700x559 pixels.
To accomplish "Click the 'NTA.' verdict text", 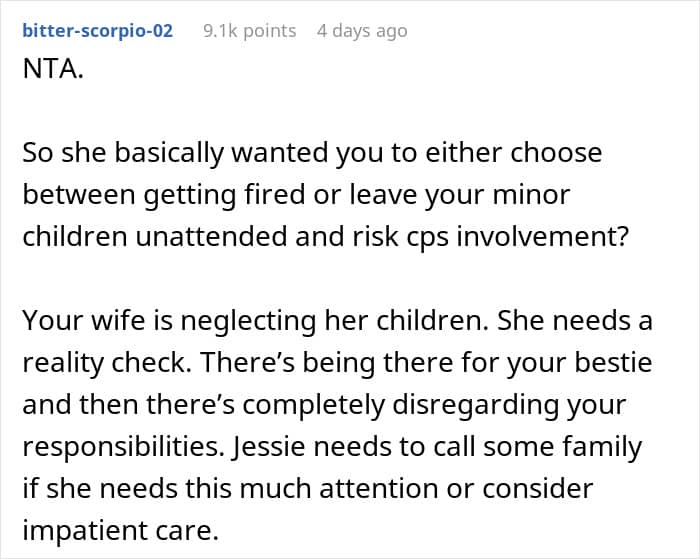I will tap(50, 72).
